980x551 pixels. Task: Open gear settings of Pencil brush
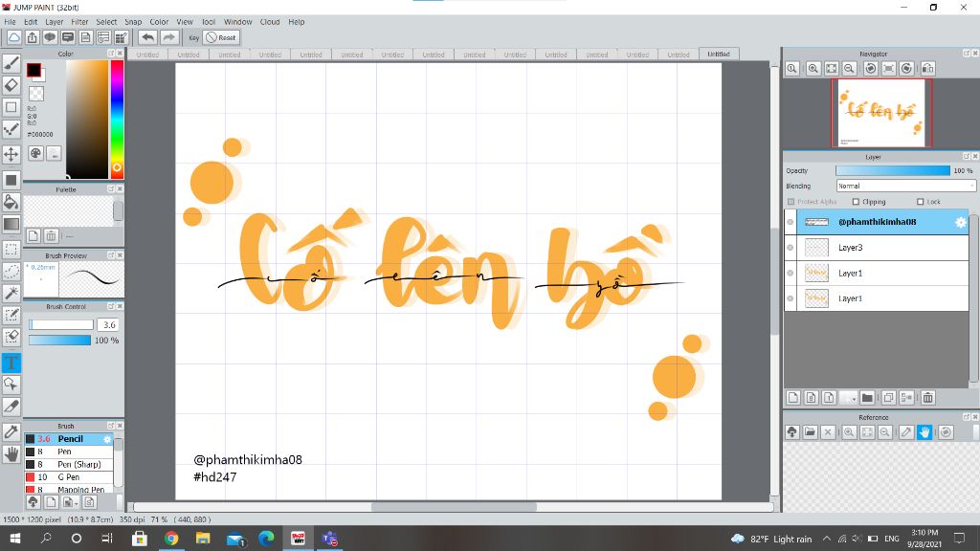107,439
